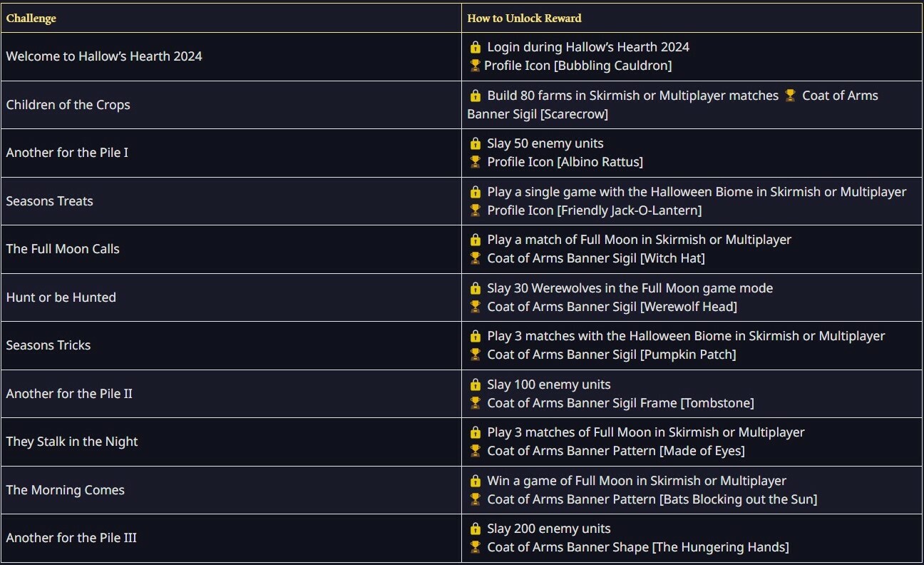Screen dimensions: 924x565
Task: Click the lock icon beside Slay 50 enemy units
Action: [476, 143]
